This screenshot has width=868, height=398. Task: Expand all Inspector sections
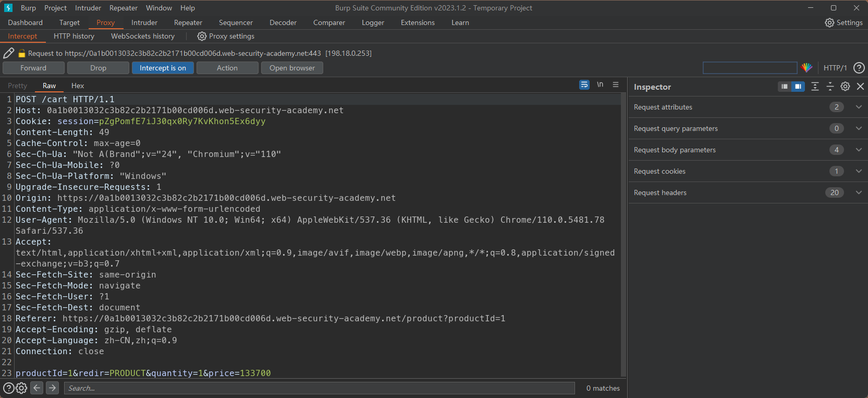pos(815,87)
